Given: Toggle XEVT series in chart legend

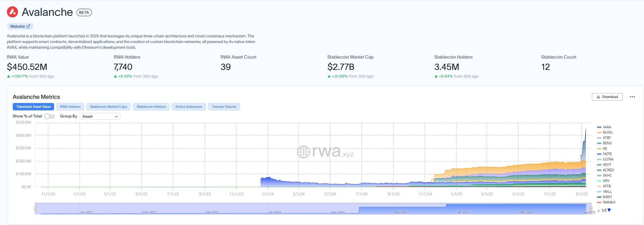Looking at the screenshot, I should 604,165.
